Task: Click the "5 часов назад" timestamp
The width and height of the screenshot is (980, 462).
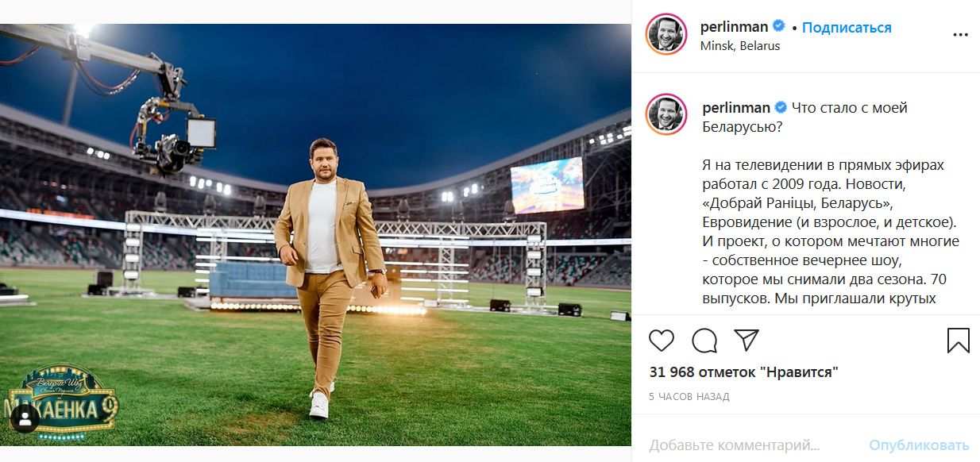Action: click(x=689, y=396)
